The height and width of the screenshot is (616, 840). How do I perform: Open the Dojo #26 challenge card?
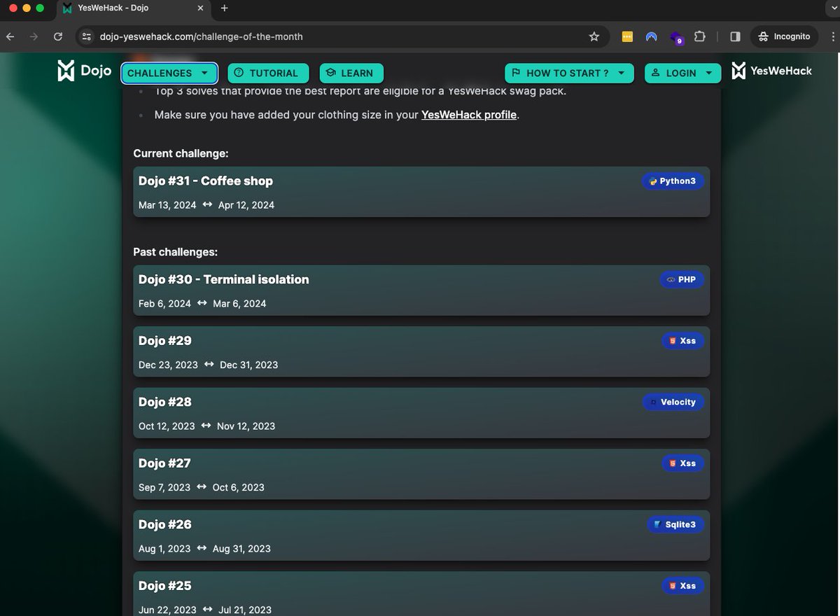[x=421, y=535]
